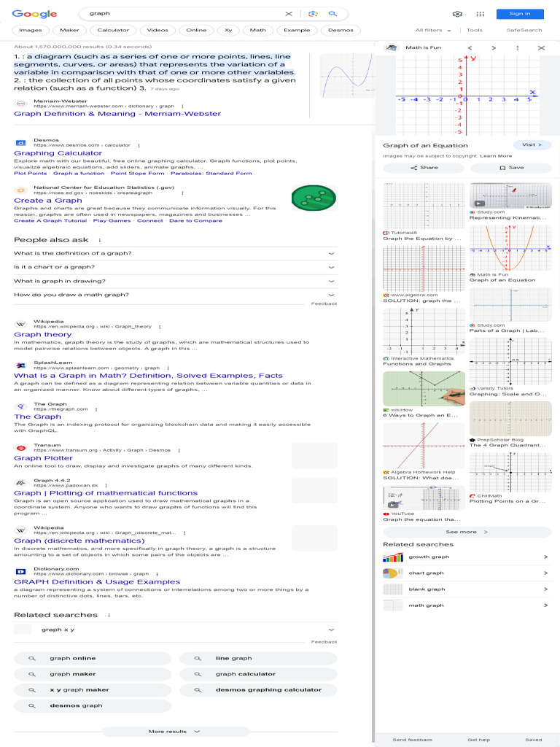
Task: Open the green Create a Graph thumbnail
Action: click(x=314, y=198)
